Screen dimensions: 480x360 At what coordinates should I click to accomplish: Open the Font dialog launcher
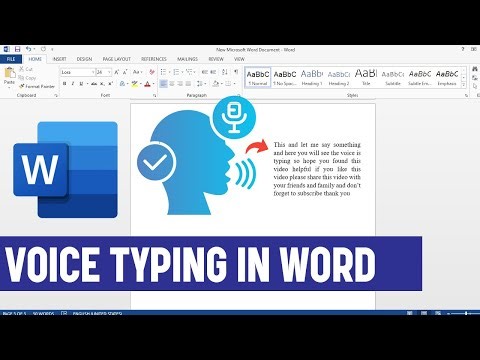point(154,96)
